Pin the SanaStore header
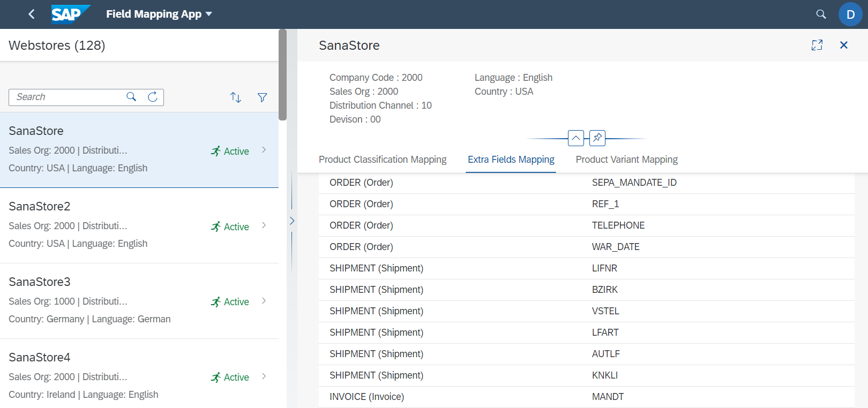868x408 pixels. point(597,138)
